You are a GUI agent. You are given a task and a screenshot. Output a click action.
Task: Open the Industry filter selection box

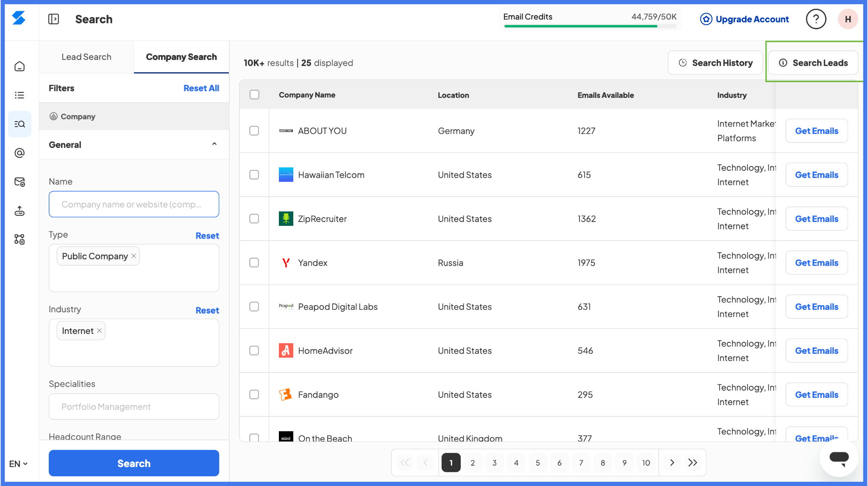(134, 342)
